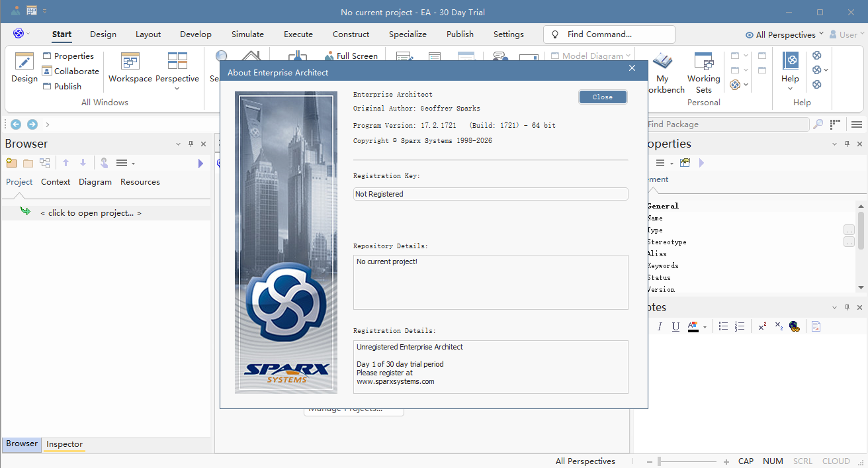Open the Design ribbon tab
Image resolution: width=868 pixels, height=468 pixels.
coord(103,34)
